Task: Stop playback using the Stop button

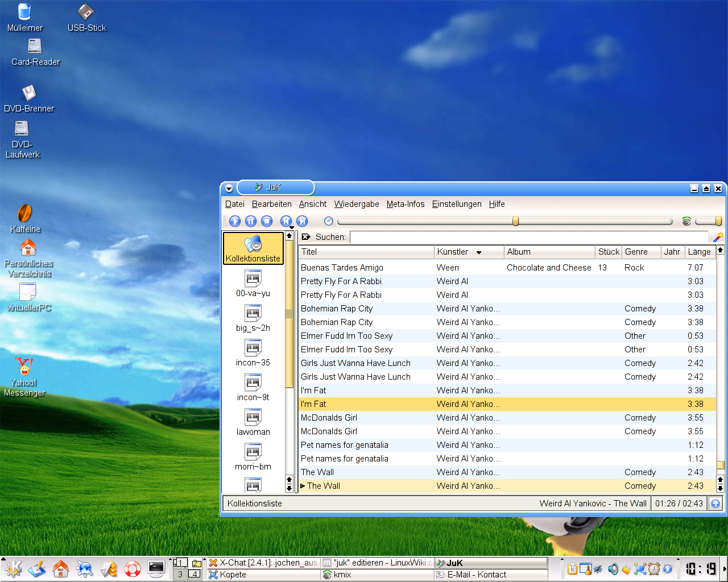Action: tap(267, 221)
